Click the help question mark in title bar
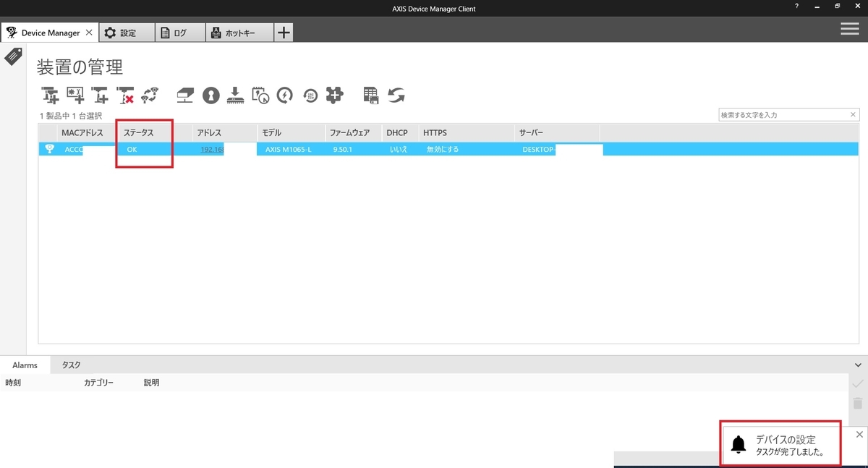The width and height of the screenshot is (868, 468). [796, 6]
